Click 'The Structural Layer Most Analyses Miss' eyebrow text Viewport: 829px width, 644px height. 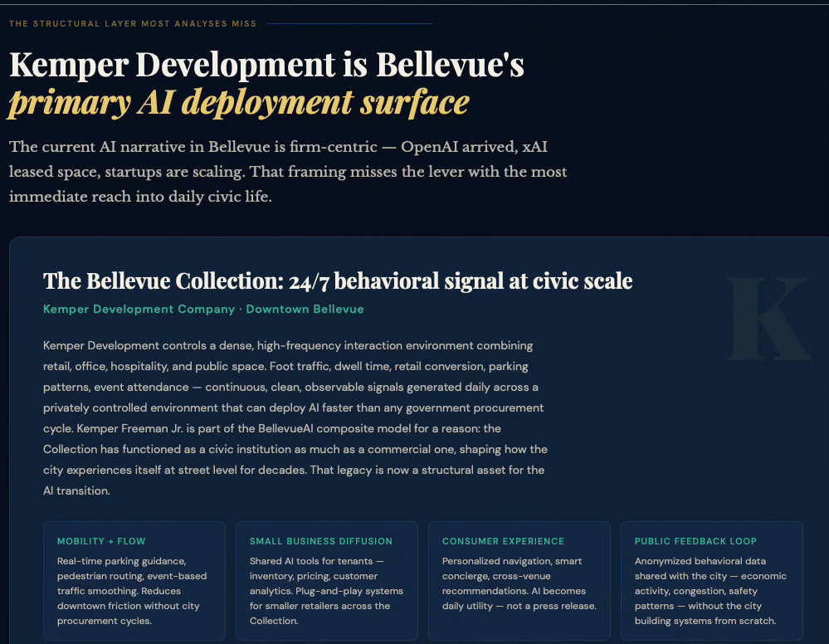[x=133, y=24]
